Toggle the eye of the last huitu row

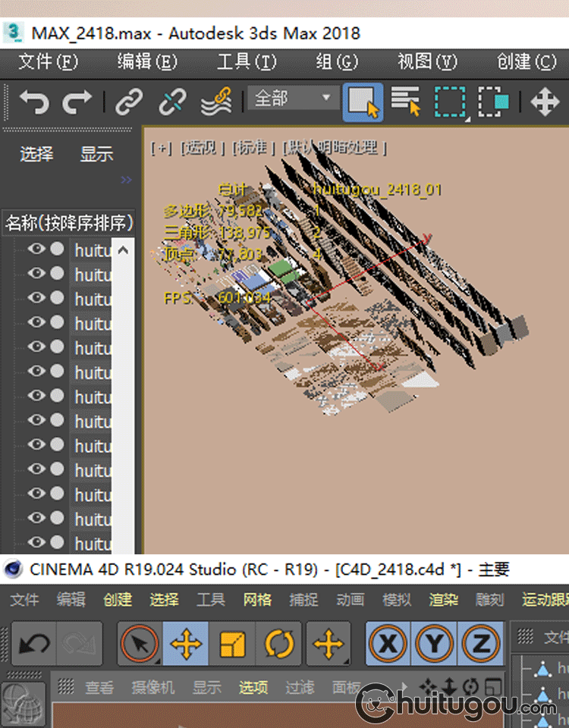coord(36,541)
